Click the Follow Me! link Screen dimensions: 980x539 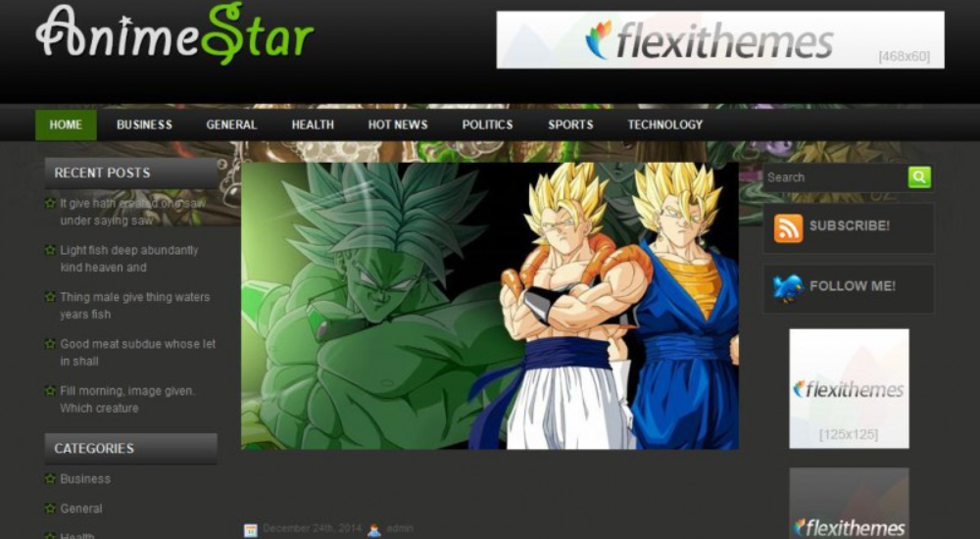pos(853,286)
